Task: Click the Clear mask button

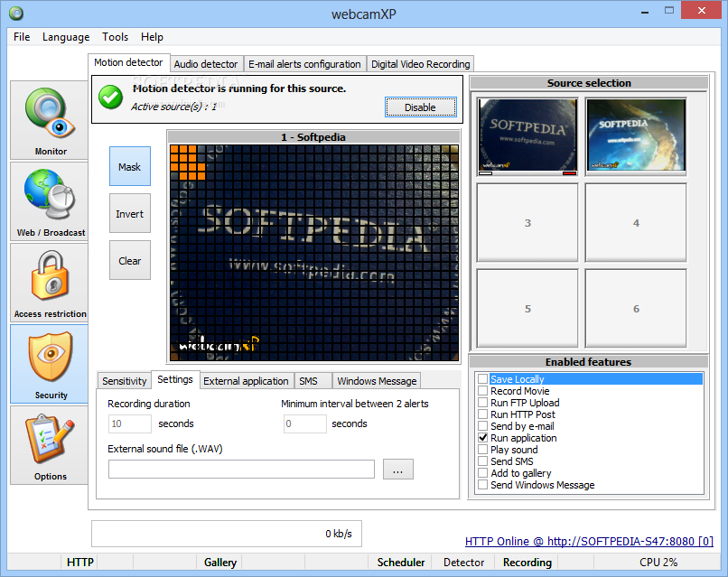Action: [129, 260]
